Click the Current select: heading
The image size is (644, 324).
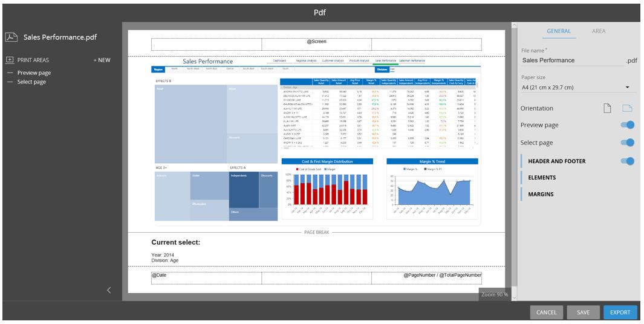[x=176, y=242]
